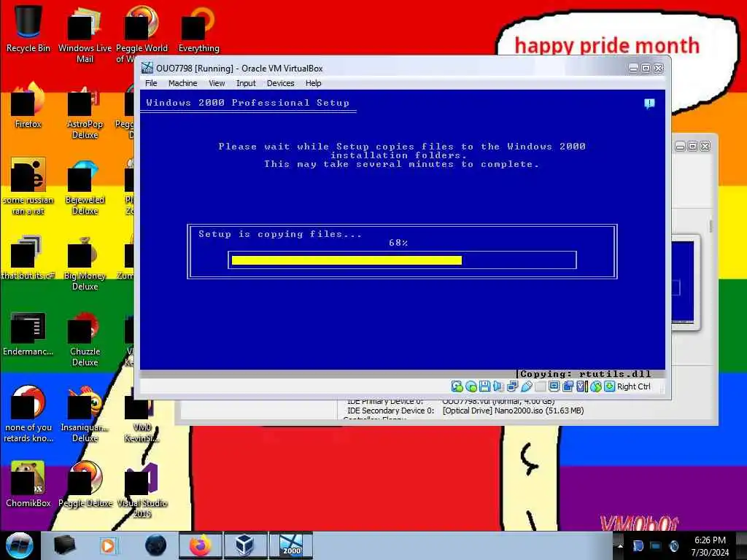The height and width of the screenshot is (560, 747).
Task: Click the Copying: rtutils.dll status text
Action: (585, 374)
